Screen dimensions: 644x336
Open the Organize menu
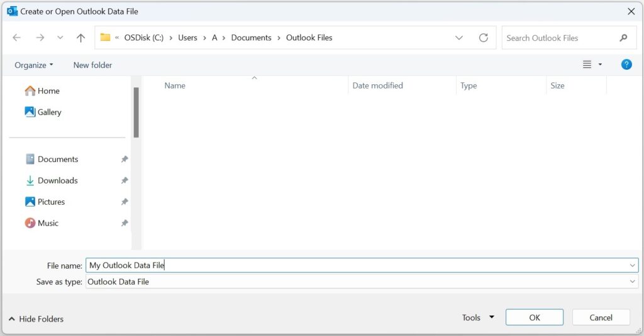tap(34, 65)
